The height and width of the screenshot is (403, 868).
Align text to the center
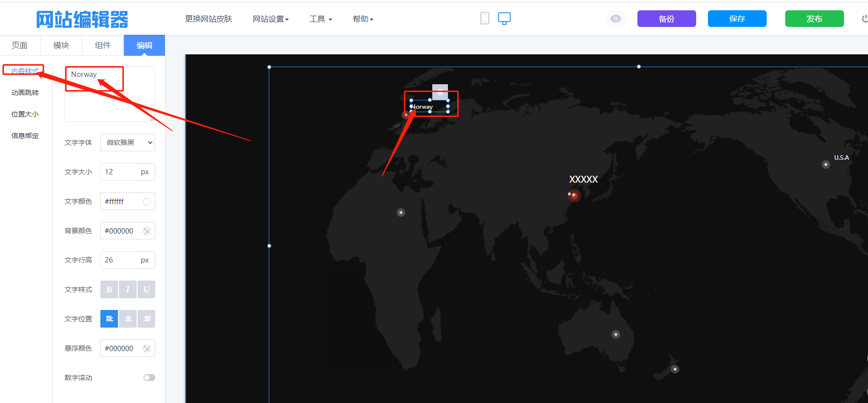pos(128,319)
